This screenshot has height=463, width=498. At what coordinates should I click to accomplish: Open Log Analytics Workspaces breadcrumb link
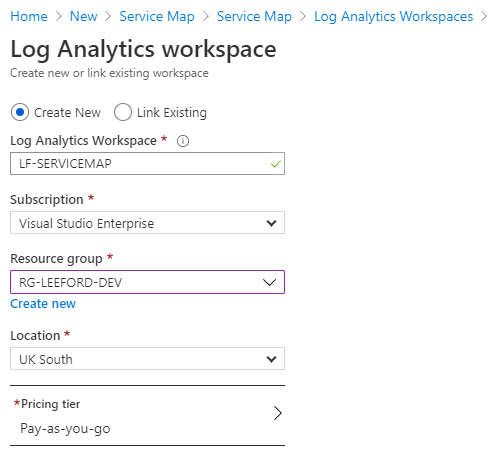394,16
